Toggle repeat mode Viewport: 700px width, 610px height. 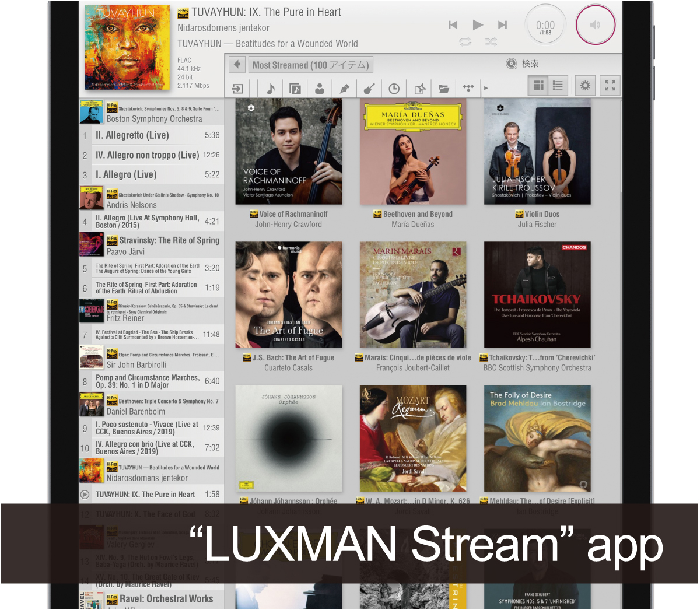(465, 41)
